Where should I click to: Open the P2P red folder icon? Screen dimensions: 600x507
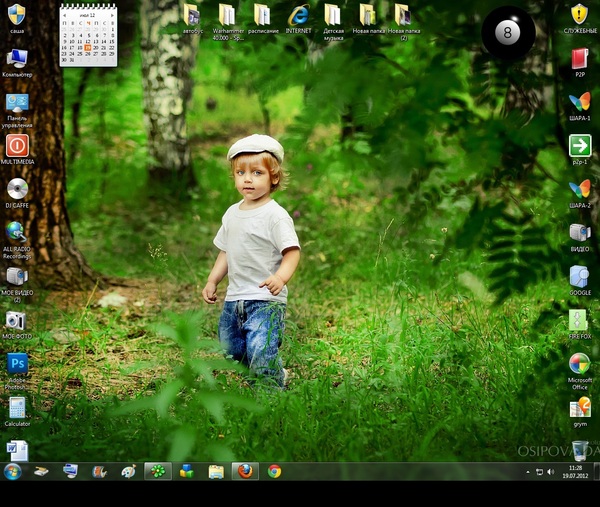pyautogui.click(x=579, y=57)
